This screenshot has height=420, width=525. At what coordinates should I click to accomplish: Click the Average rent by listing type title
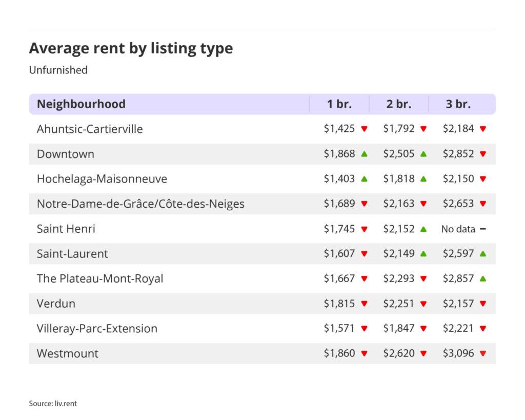coord(131,48)
